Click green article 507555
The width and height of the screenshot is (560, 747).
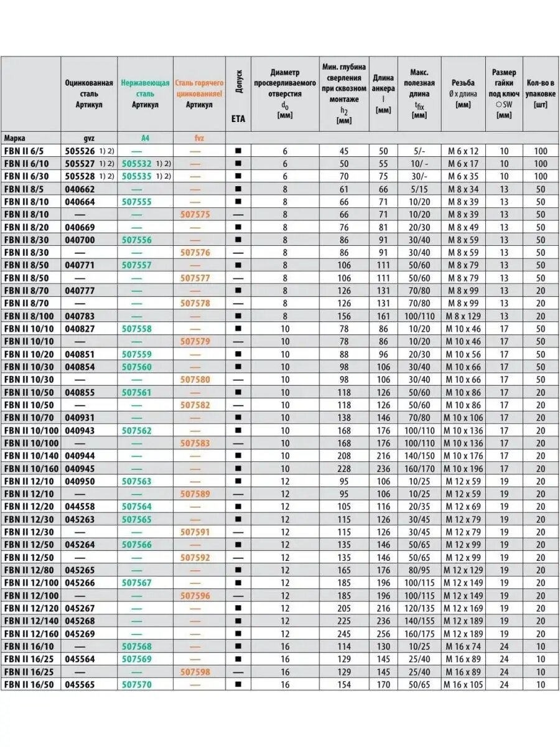[137, 202]
